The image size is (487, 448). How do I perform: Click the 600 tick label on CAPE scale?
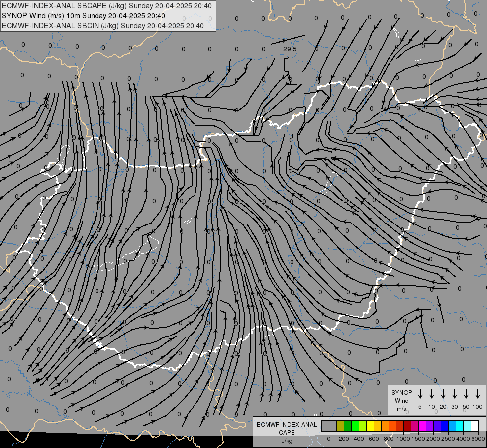point(374,439)
